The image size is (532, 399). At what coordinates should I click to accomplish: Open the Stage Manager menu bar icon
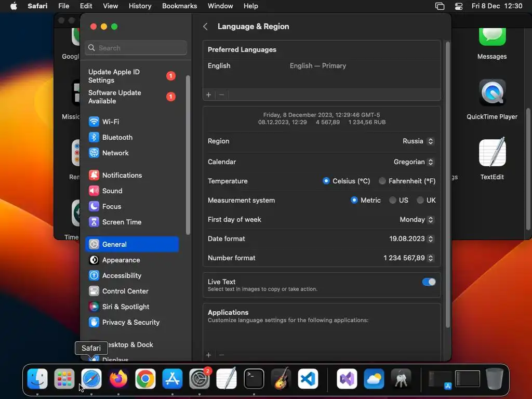pyautogui.click(x=440, y=6)
